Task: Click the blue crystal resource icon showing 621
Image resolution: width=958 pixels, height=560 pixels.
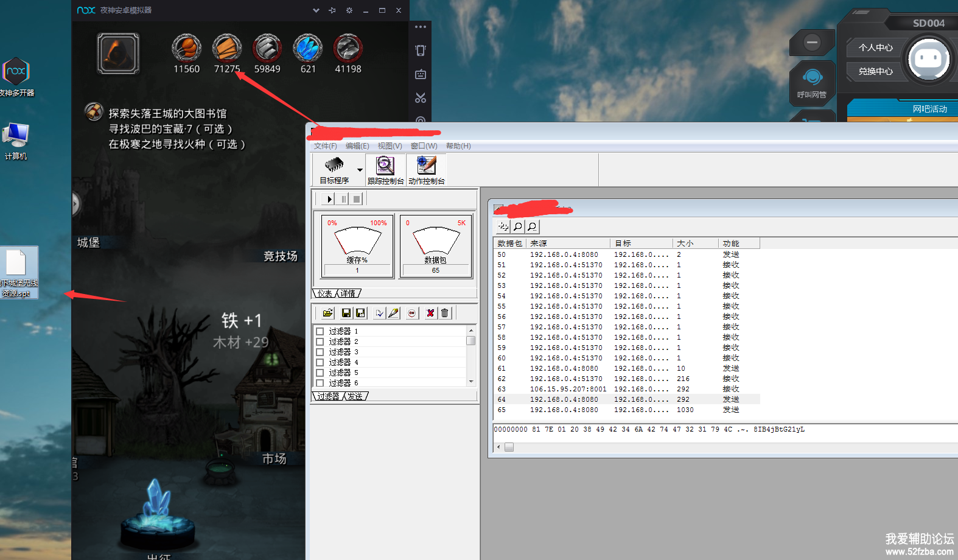Action: coord(308,48)
